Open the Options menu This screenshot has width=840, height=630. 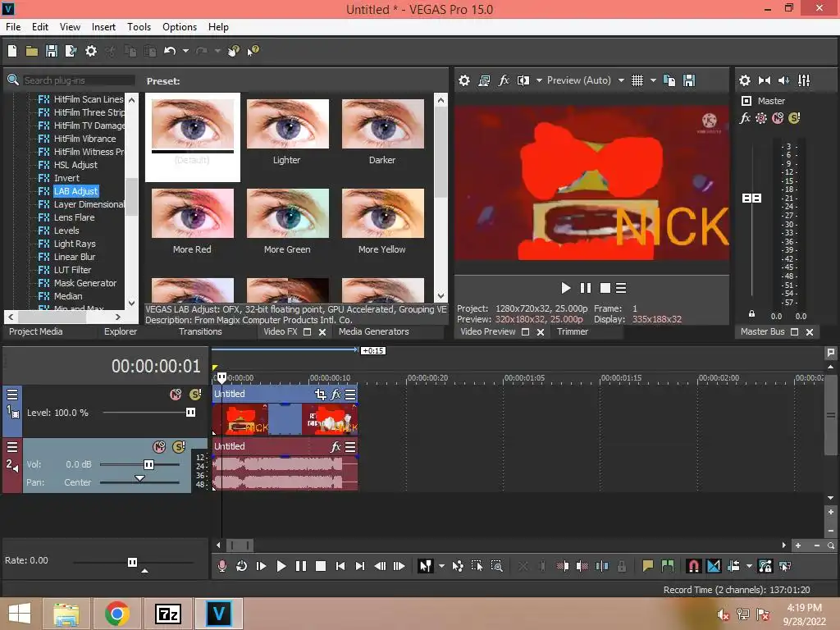[x=180, y=27]
